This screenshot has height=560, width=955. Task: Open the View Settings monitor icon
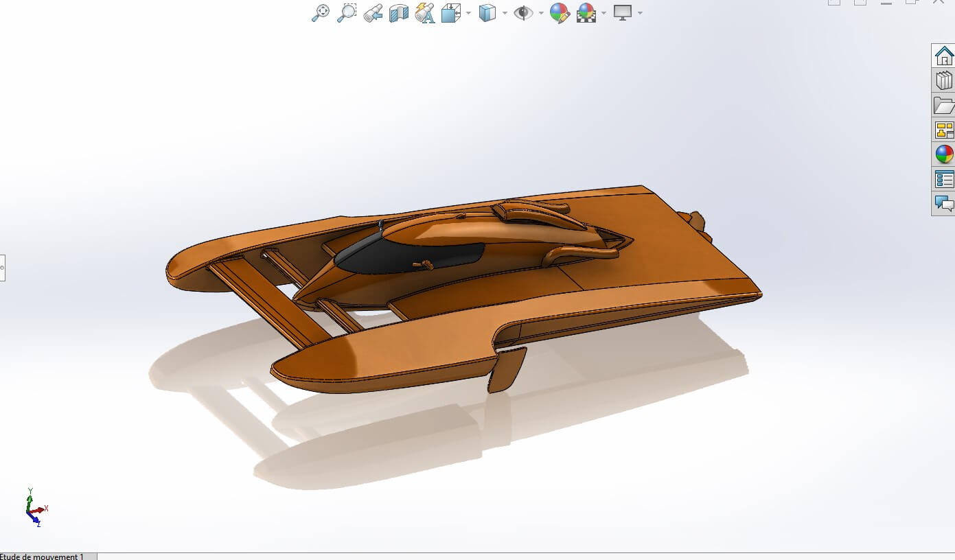[x=623, y=13]
